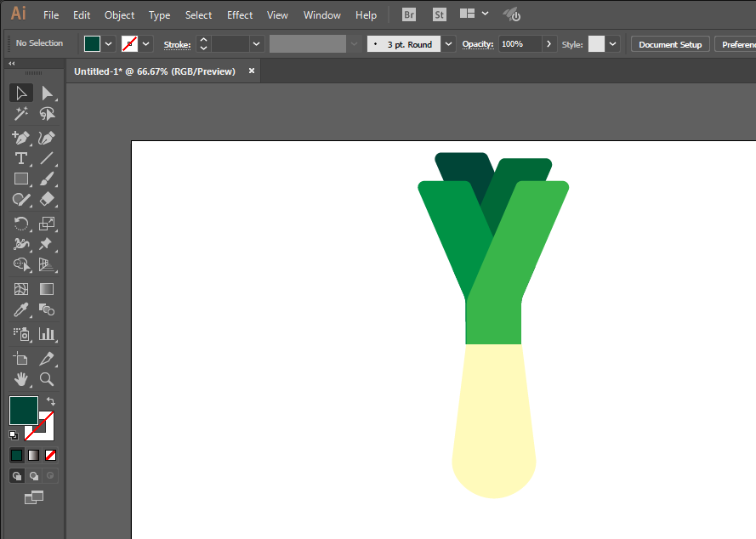Open the workspace arrangement dropdown arrow
756x539 pixels.
click(485, 14)
